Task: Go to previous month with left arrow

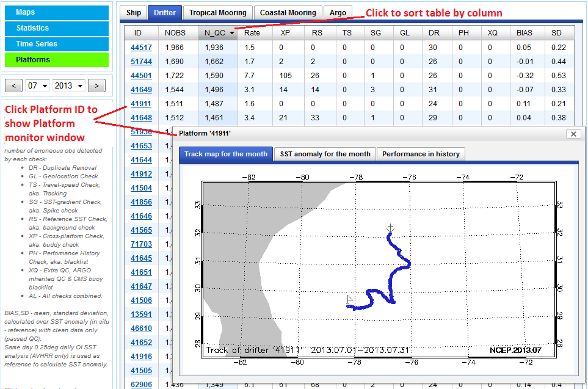Action: (14, 86)
